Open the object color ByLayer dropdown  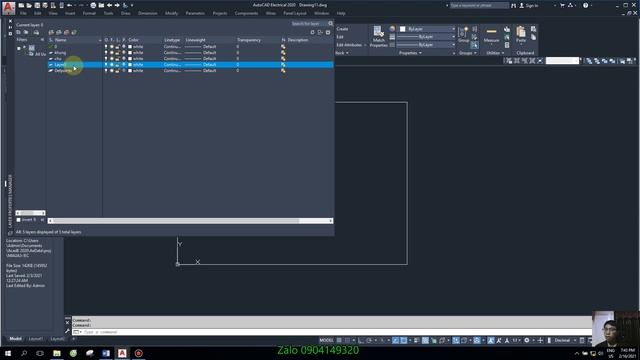[427, 29]
